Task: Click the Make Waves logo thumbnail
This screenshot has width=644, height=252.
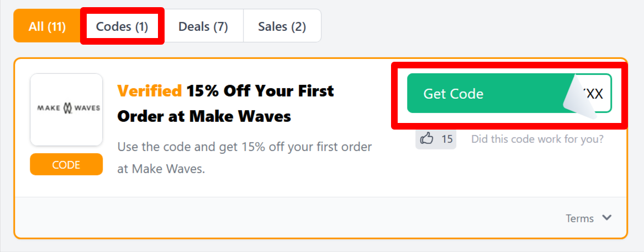Action: (x=66, y=109)
